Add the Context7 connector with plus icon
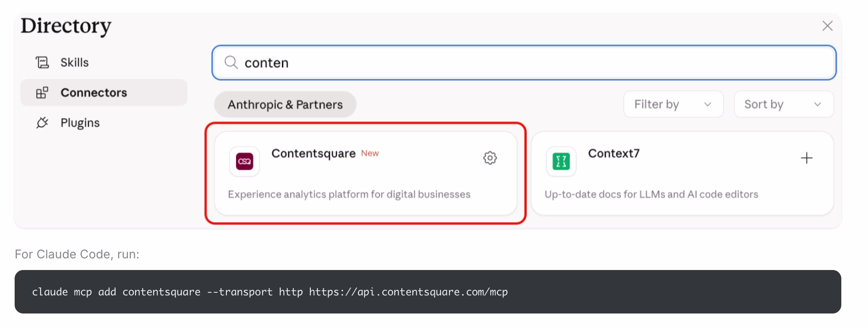The height and width of the screenshot is (329, 868). click(x=806, y=158)
